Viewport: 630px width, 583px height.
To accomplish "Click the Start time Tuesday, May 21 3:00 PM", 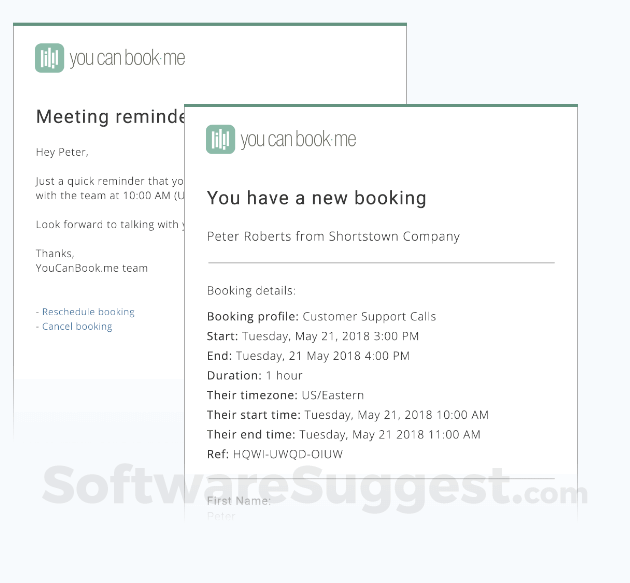I will click(x=313, y=336).
